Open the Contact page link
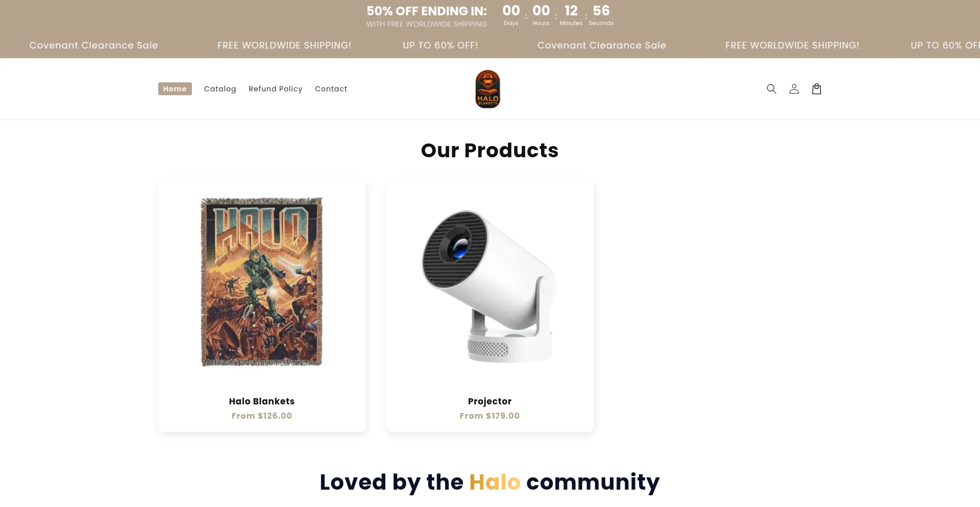This screenshot has height=507, width=980. [331, 89]
